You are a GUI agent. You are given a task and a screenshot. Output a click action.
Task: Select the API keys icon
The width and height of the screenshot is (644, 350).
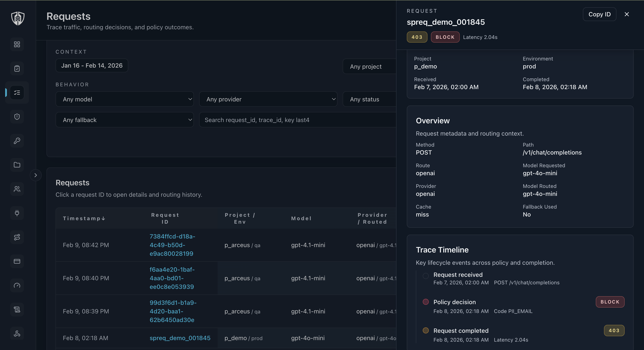pos(17,141)
